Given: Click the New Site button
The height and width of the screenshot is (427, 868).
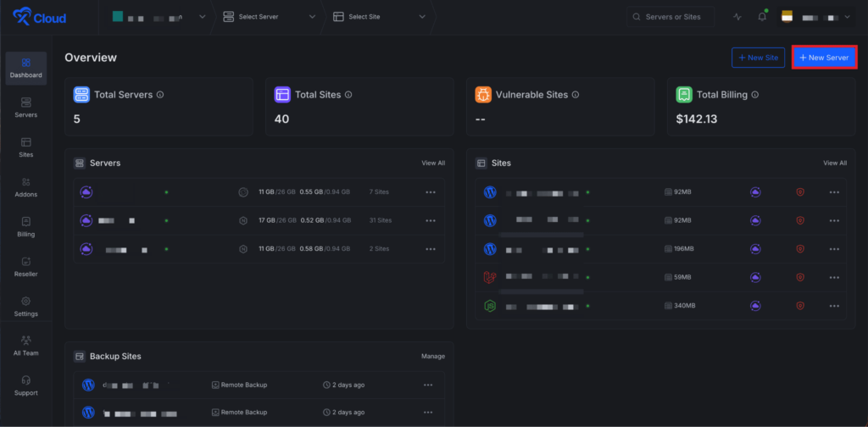Looking at the screenshot, I should tap(758, 58).
